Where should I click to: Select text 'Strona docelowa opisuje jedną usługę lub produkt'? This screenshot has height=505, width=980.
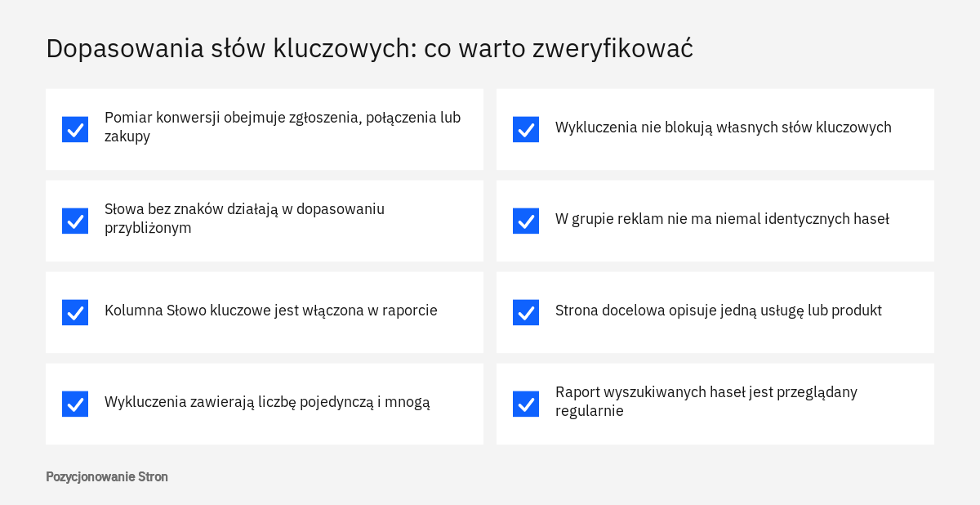point(719,311)
